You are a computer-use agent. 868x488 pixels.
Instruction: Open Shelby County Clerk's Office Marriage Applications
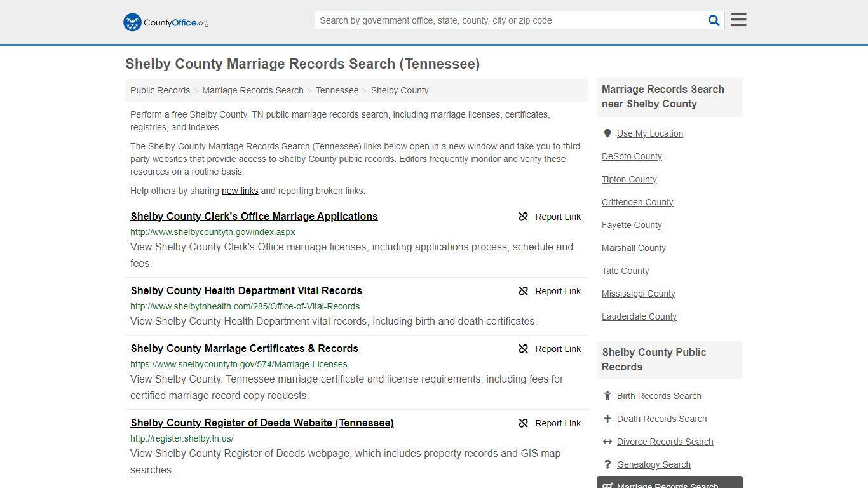pos(254,216)
